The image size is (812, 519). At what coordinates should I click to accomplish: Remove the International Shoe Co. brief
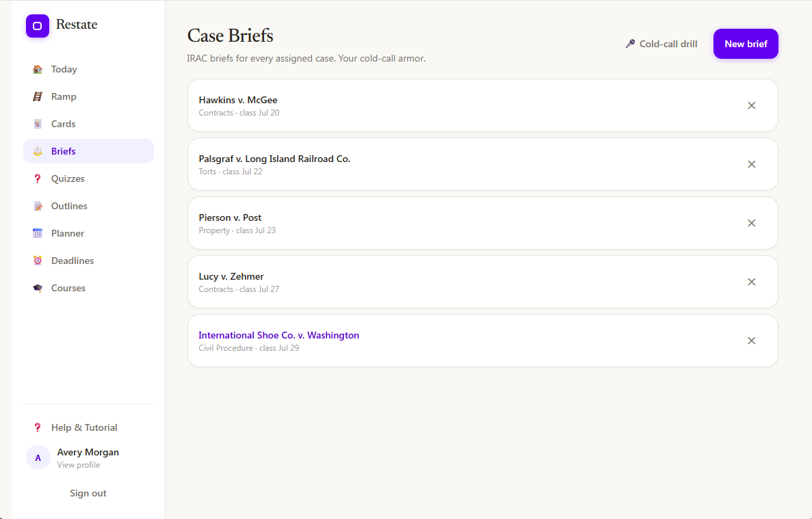[751, 341]
